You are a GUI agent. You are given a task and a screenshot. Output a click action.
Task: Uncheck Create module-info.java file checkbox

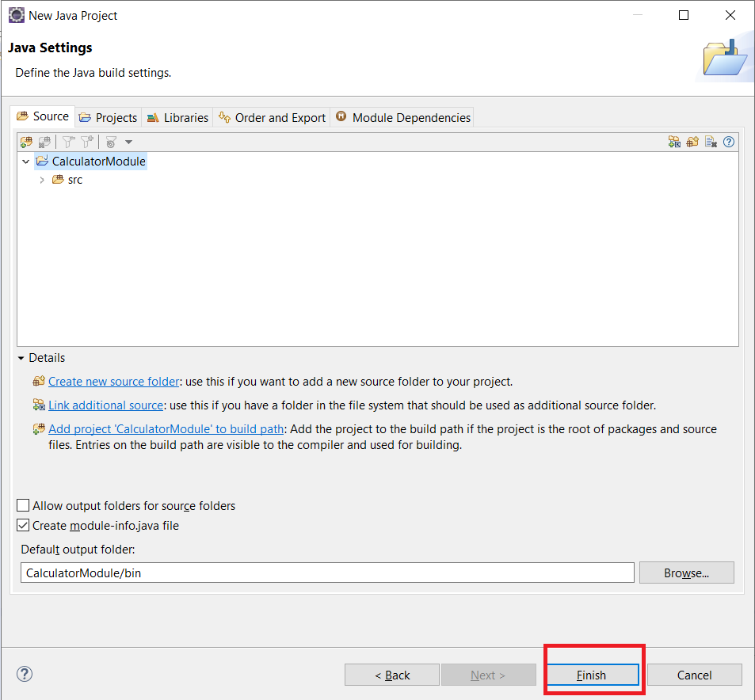24,526
